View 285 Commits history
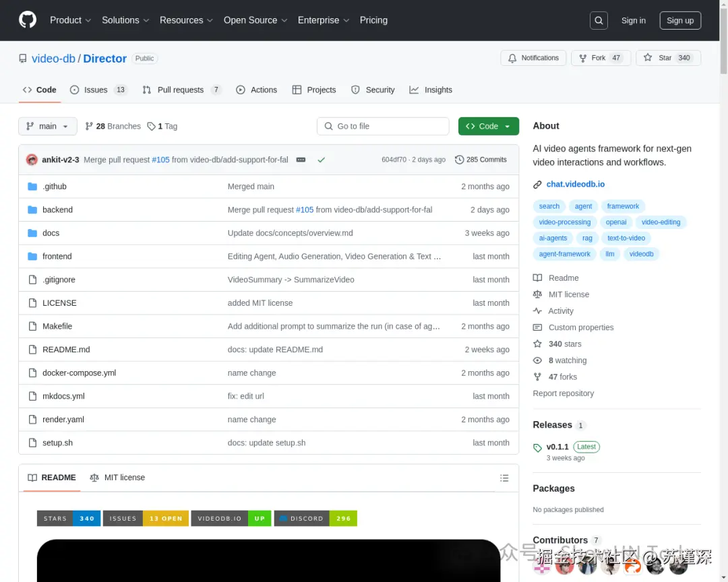The height and width of the screenshot is (582, 728). 481,160
